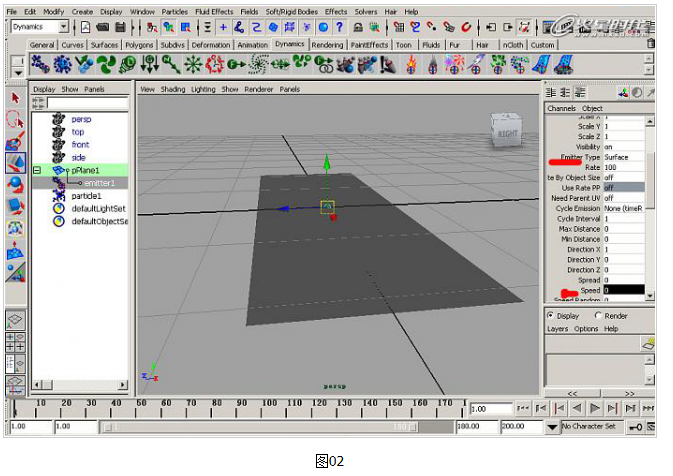Toggle Make Live magnet icon

[466, 27]
